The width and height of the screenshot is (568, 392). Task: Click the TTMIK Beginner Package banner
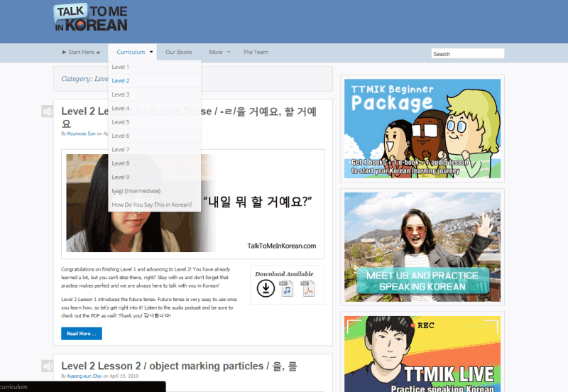point(422,129)
